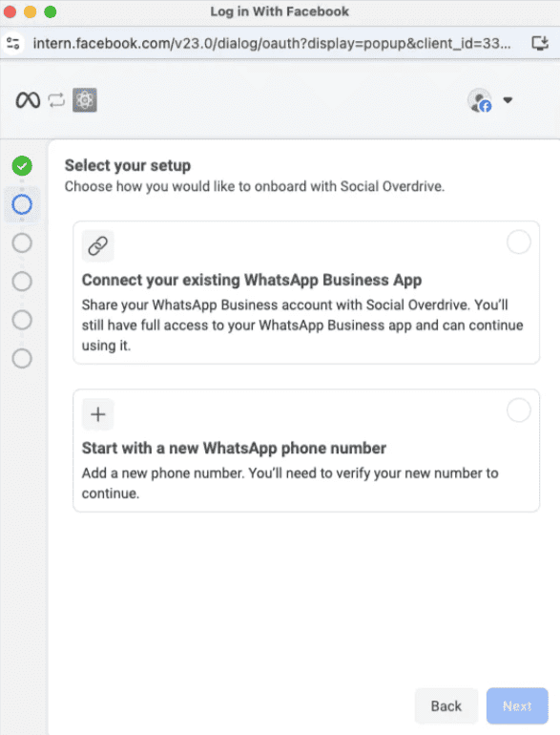Select Connect existing WhatsApp Business App radio
Image resolution: width=560 pixels, height=735 pixels.
[x=519, y=241]
